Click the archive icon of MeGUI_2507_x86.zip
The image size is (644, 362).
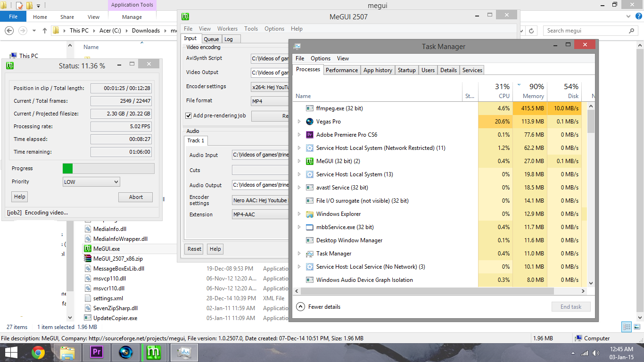click(x=88, y=258)
